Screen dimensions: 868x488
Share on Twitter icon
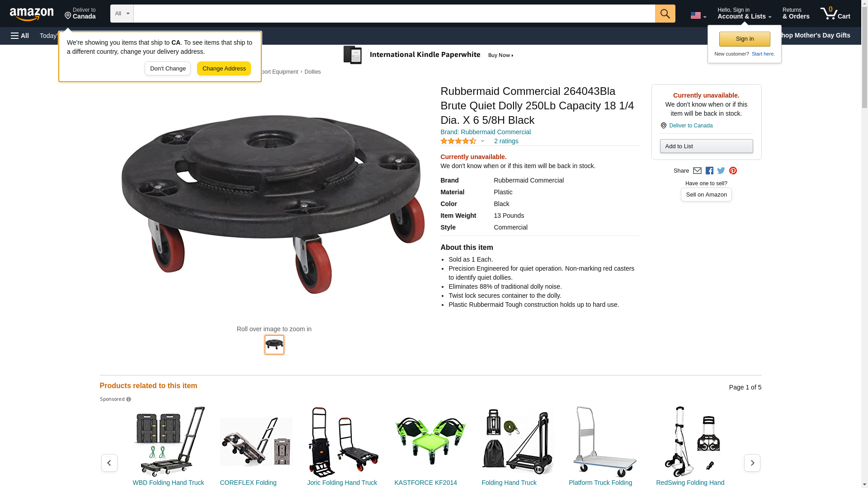pyautogui.click(x=721, y=171)
